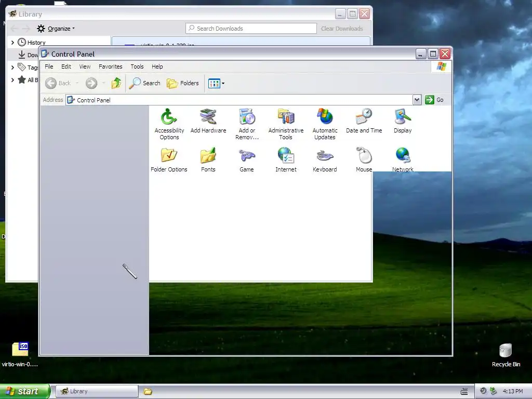532x399 pixels.
Task: Click Search Downloads field in Library
Action: coord(251,29)
